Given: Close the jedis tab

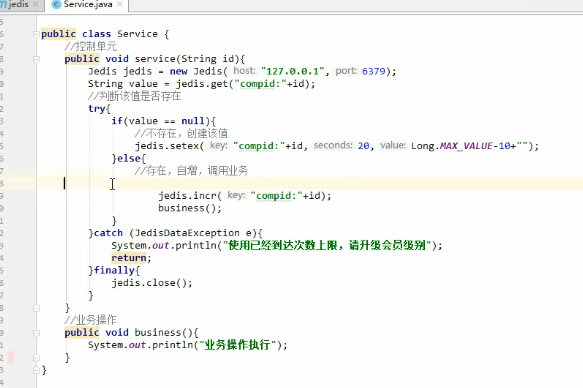Looking at the screenshot, I should pos(36,4).
